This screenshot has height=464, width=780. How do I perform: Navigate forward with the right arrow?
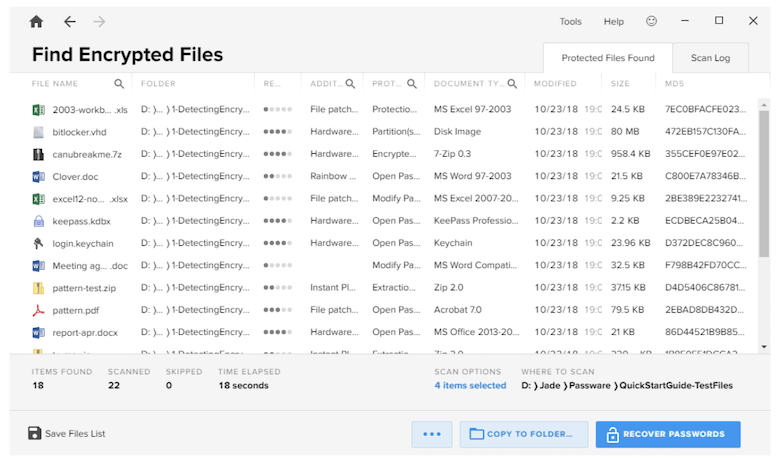pyautogui.click(x=99, y=21)
